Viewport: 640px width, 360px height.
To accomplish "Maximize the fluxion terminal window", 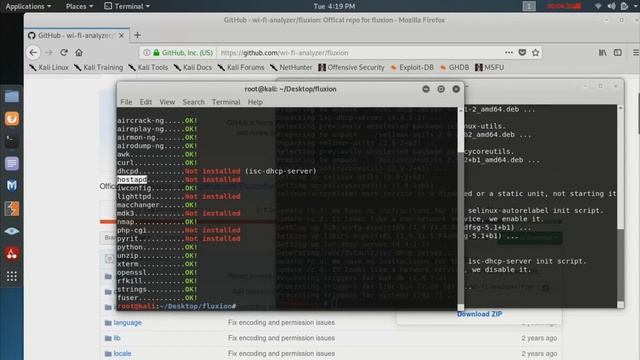I will (441, 89).
